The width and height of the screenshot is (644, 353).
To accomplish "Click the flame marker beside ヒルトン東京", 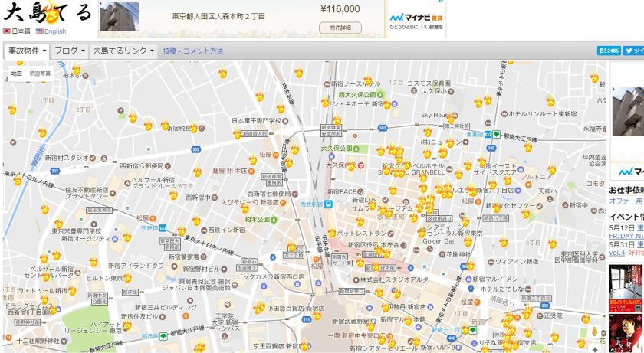I will click(127, 277).
